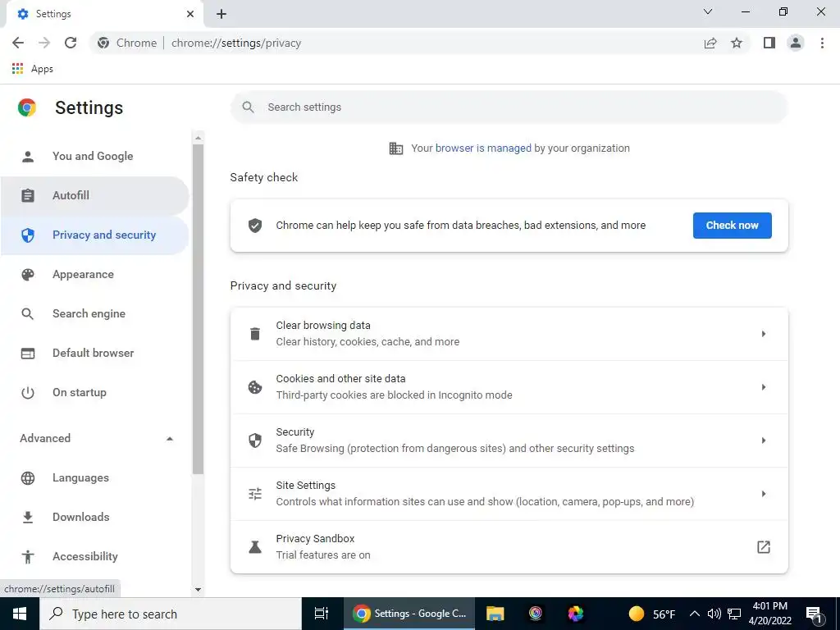Image resolution: width=840 pixels, height=630 pixels.
Task: Open Cookies and other site data
Action: coord(509,387)
